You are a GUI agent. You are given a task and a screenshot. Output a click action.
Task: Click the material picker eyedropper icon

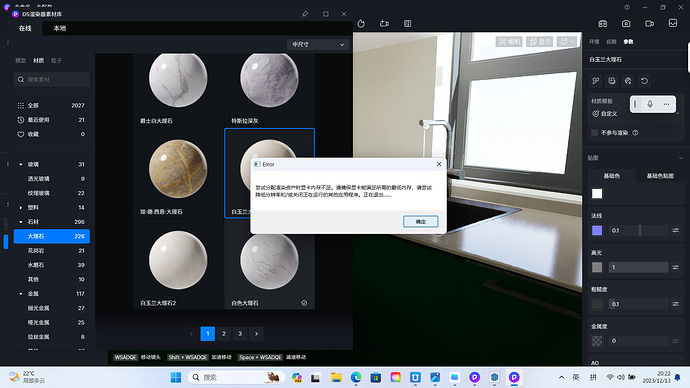click(x=595, y=81)
